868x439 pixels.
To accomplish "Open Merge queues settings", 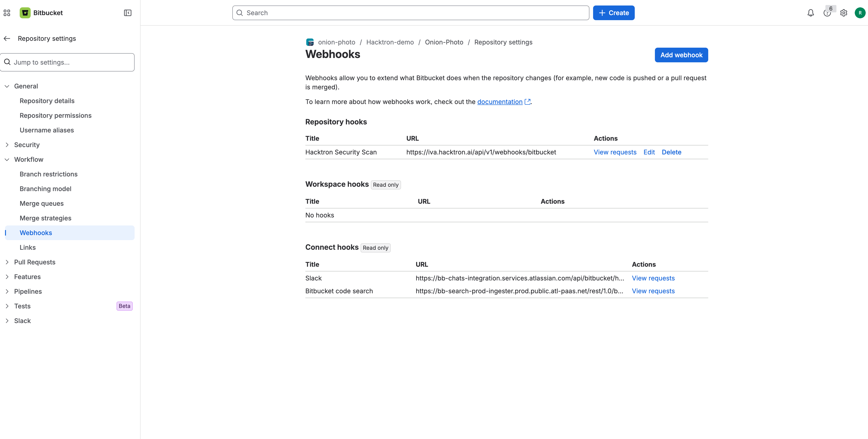I will (41, 203).
